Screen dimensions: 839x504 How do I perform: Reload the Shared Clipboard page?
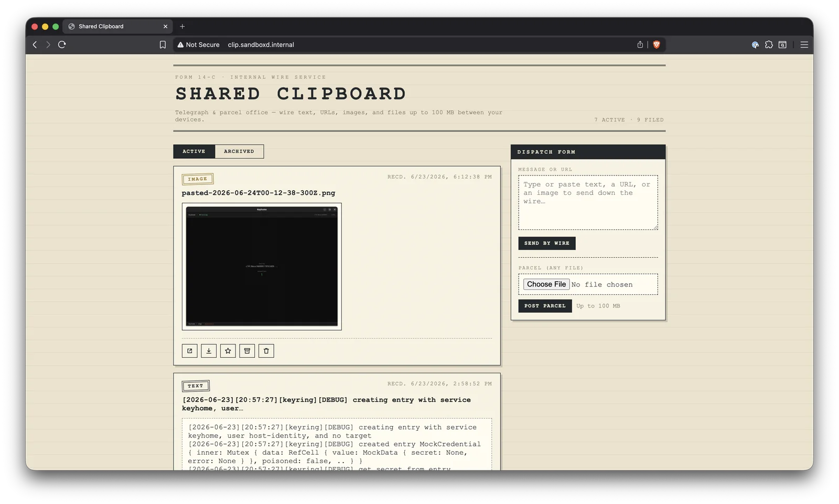(62, 45)
